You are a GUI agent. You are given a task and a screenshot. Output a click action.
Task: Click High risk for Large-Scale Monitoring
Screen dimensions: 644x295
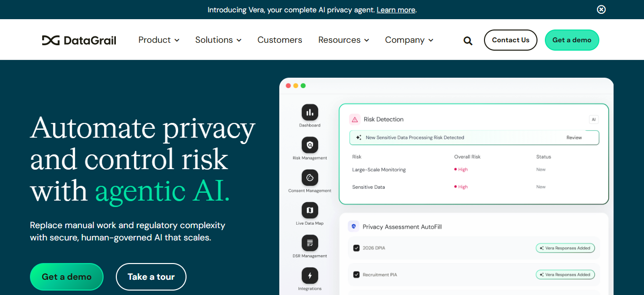click(461, 170)
